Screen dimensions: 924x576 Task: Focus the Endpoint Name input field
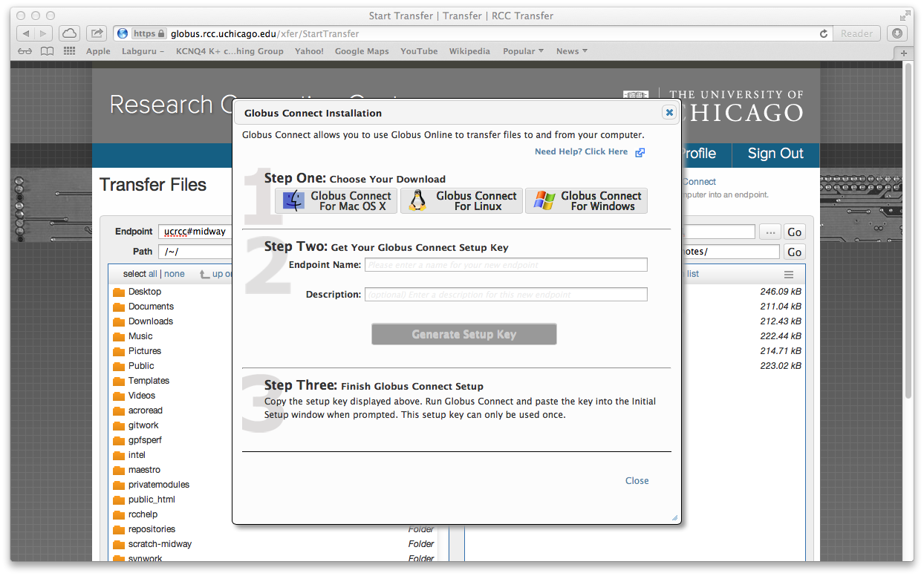(506, 265)
